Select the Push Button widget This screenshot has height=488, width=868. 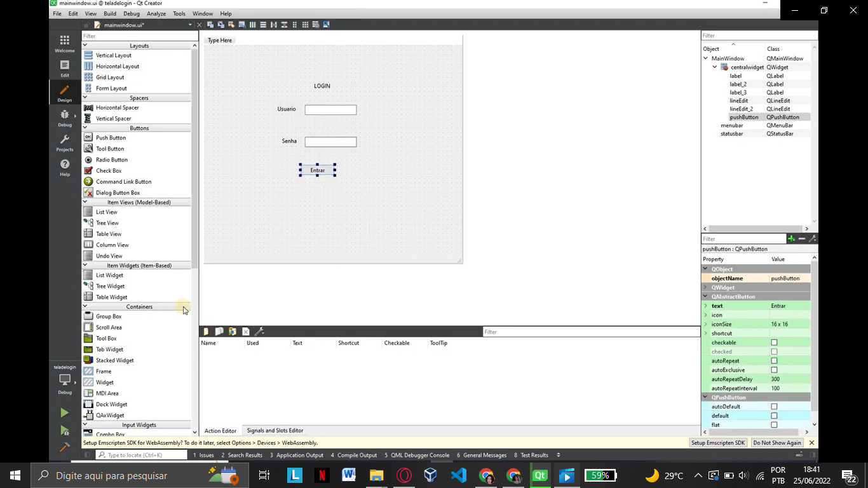[x=111, y=138]
